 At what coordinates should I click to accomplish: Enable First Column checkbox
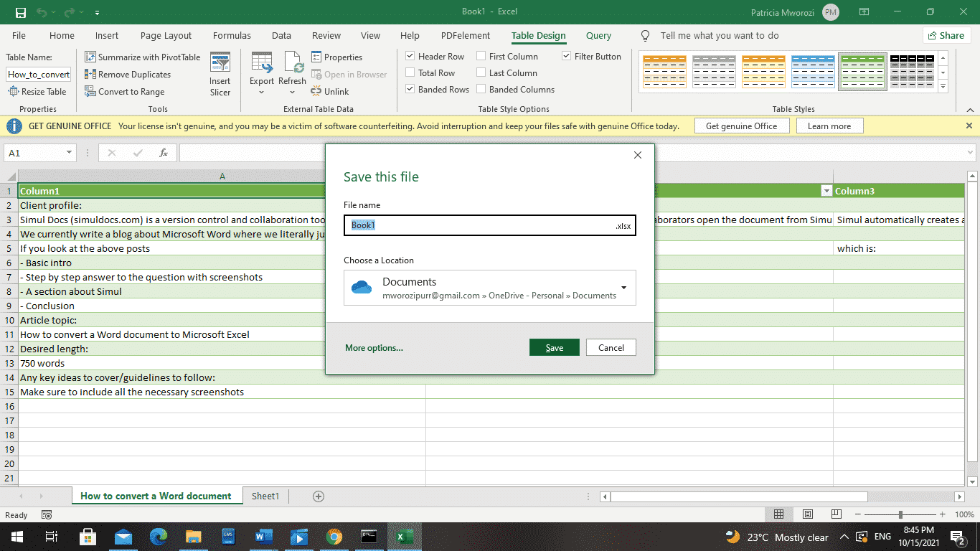tap(481, 56)
